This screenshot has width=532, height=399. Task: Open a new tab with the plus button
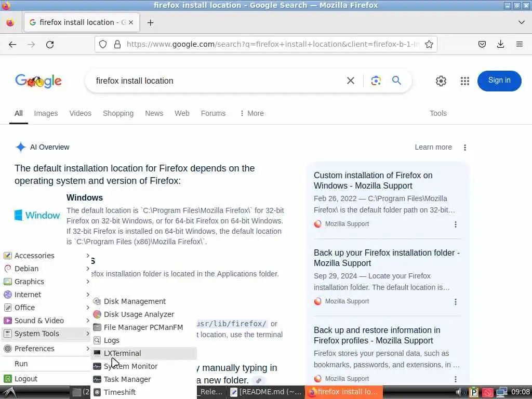click(x=150, y=23)
